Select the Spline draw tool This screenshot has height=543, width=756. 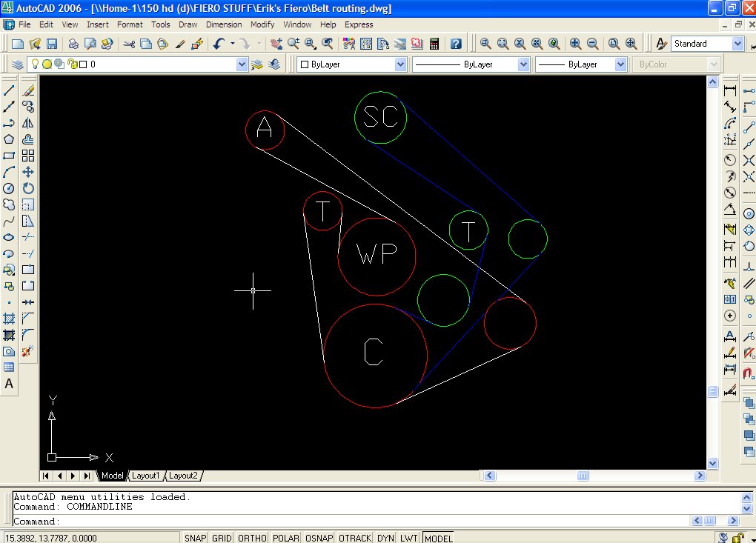coord(9,221)
